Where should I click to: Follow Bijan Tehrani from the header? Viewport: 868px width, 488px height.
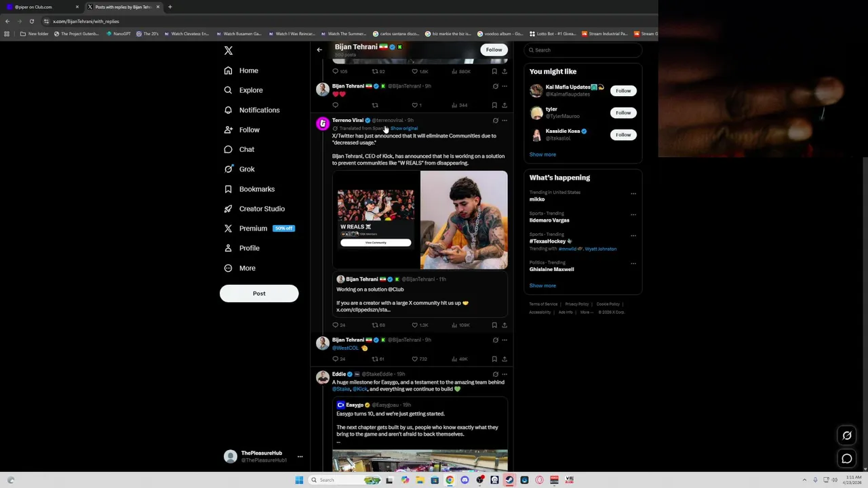[x=494, y=49]
